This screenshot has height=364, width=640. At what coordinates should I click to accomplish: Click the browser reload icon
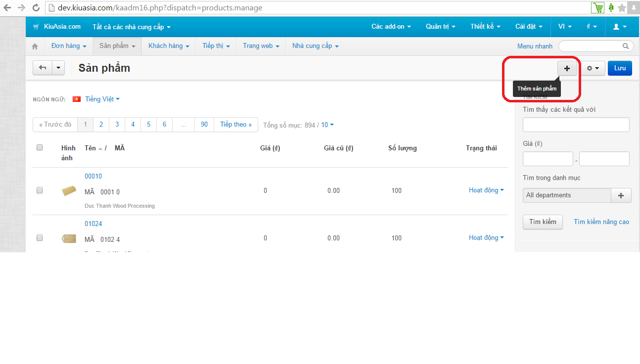tap(36, 8)
